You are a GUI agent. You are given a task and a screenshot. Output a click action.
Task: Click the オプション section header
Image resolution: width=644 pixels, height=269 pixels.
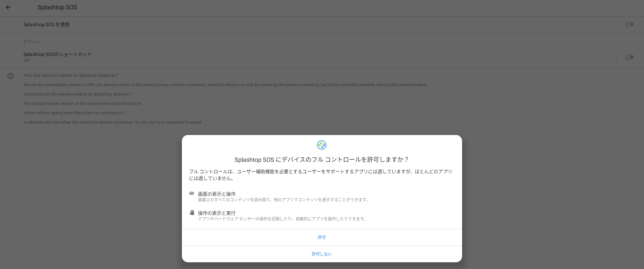point(32,42)
